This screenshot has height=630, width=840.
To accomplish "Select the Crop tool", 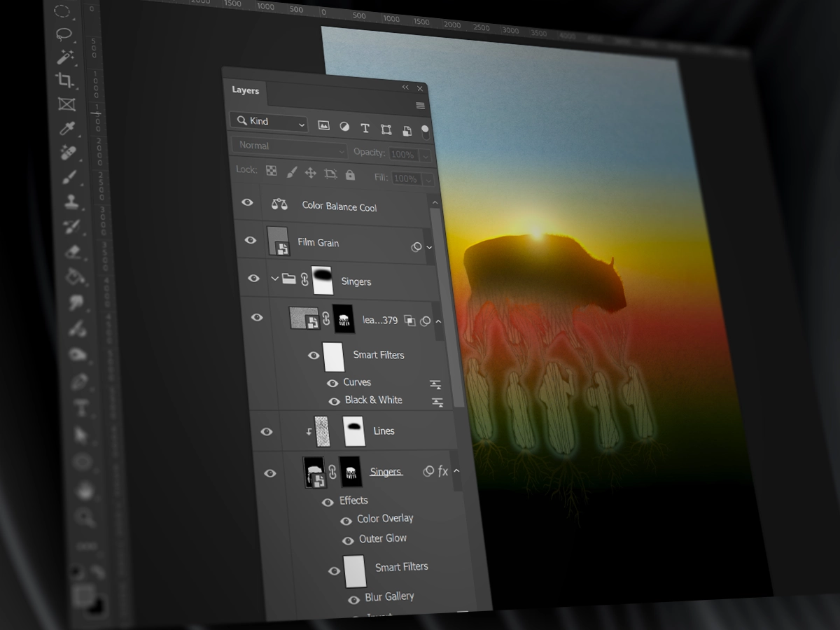I will click(65, 80).
